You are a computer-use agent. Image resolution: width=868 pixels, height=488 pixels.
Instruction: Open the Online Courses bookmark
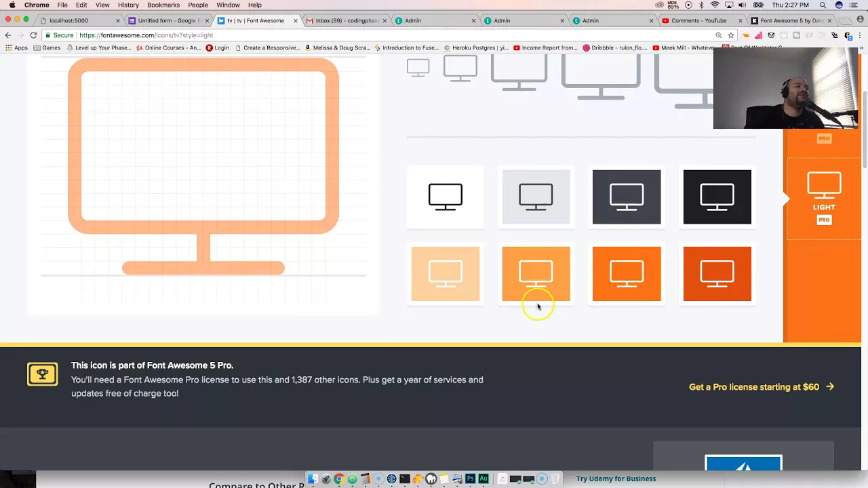click(168, 47)
